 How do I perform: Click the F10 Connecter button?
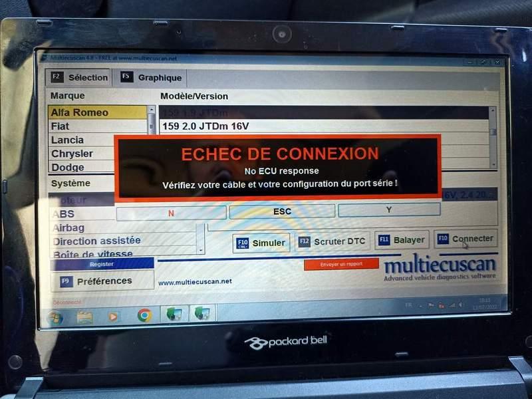(x=465, y=239)
